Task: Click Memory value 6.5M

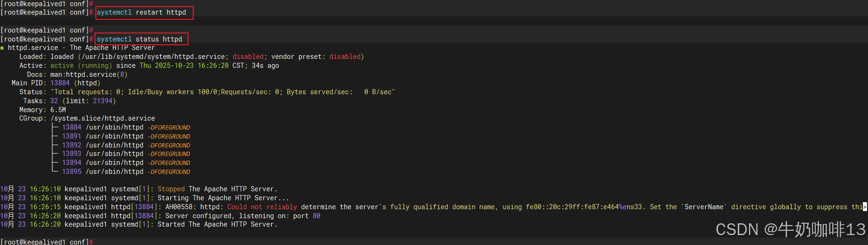Action: pos(58,110)
